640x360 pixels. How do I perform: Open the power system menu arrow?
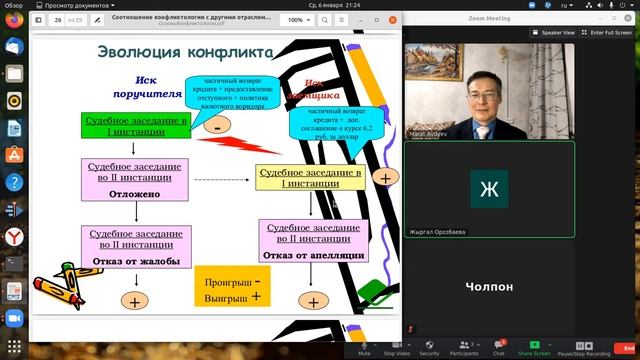[633, 5]
